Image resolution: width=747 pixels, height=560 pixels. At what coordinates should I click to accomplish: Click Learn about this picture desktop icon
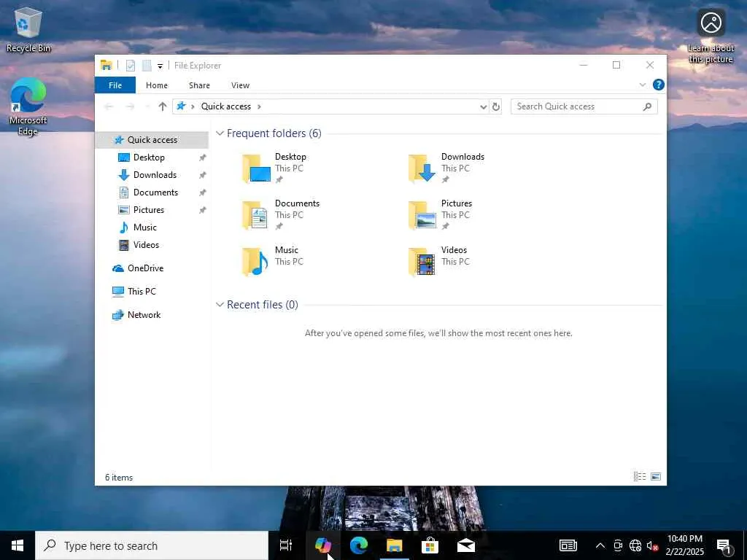(711, 36)
